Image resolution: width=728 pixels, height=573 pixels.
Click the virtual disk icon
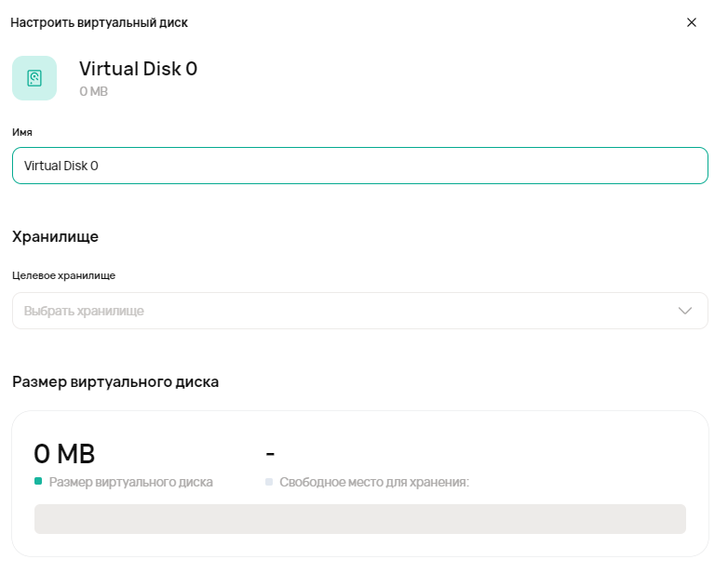coord(34,78)
